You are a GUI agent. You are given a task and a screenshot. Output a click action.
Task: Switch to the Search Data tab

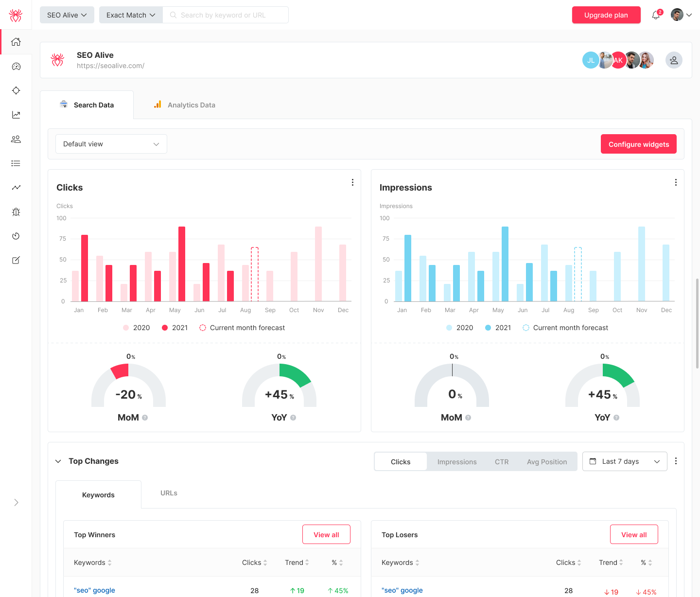pos(87,105)
